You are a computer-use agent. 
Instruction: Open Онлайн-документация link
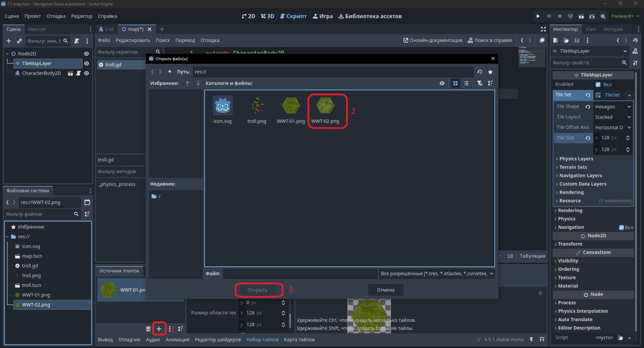coord(433,40)
